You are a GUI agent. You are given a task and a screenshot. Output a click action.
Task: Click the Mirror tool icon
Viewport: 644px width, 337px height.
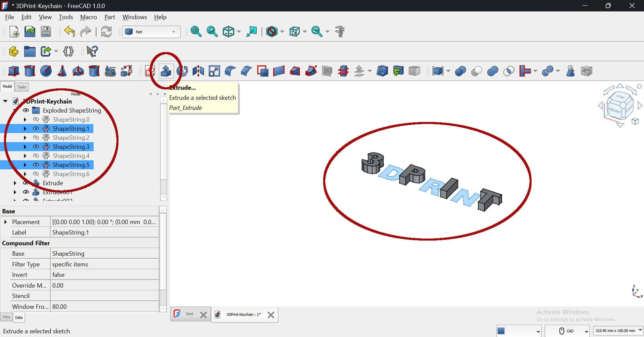198,71
